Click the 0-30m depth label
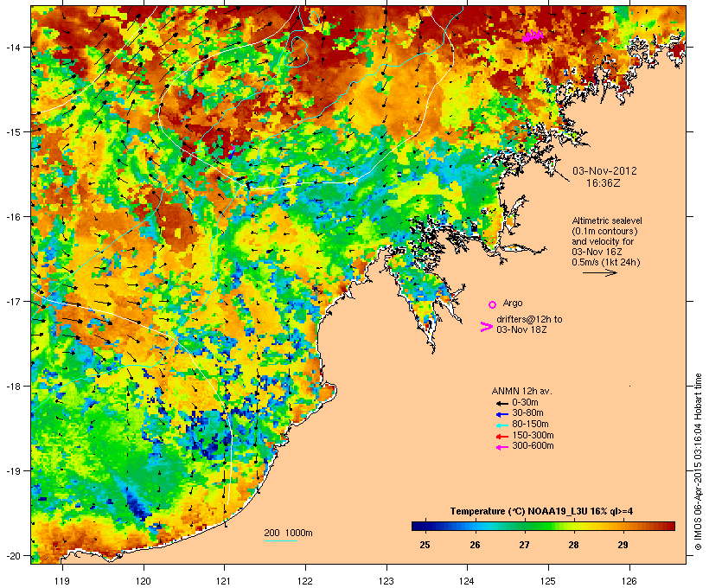 click(525, 403)
